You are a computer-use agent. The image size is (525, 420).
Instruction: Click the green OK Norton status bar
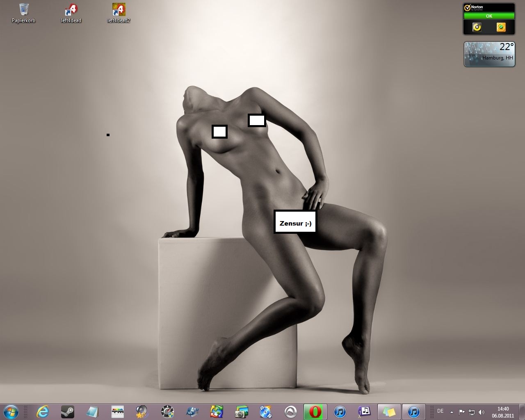point(489,16)
